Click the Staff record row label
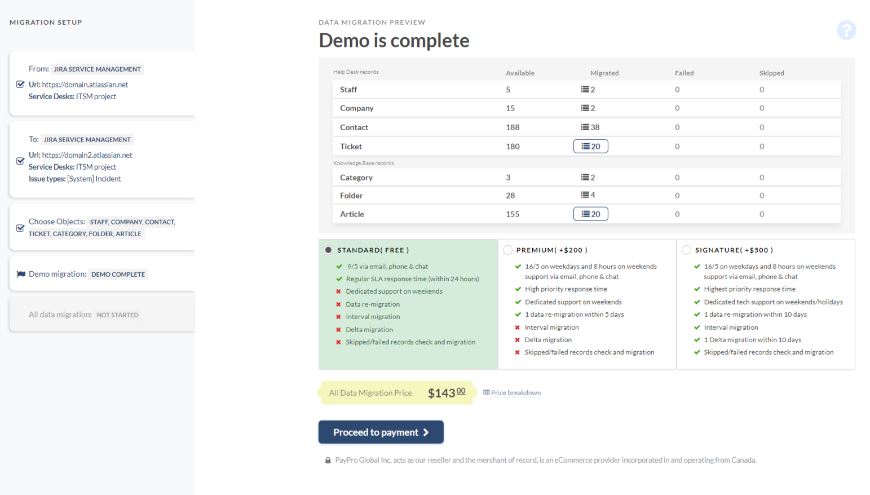 (x=348, y=89)
